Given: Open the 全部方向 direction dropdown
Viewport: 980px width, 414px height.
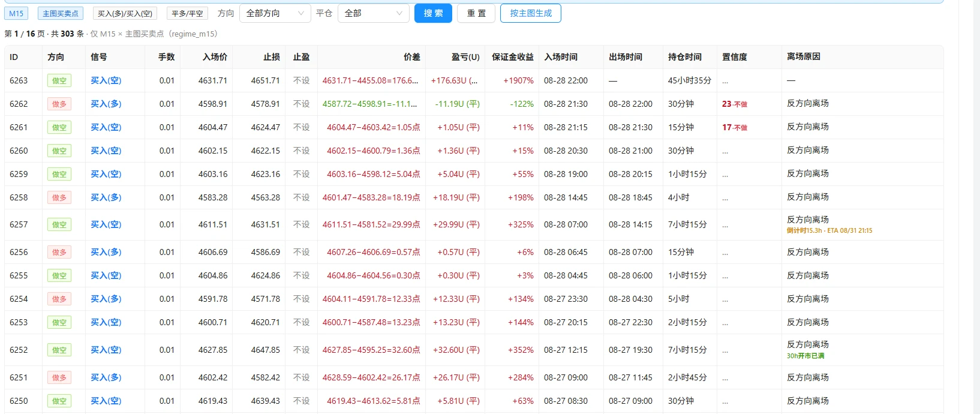Looking at the screenshot, I should tap(275, 13).
